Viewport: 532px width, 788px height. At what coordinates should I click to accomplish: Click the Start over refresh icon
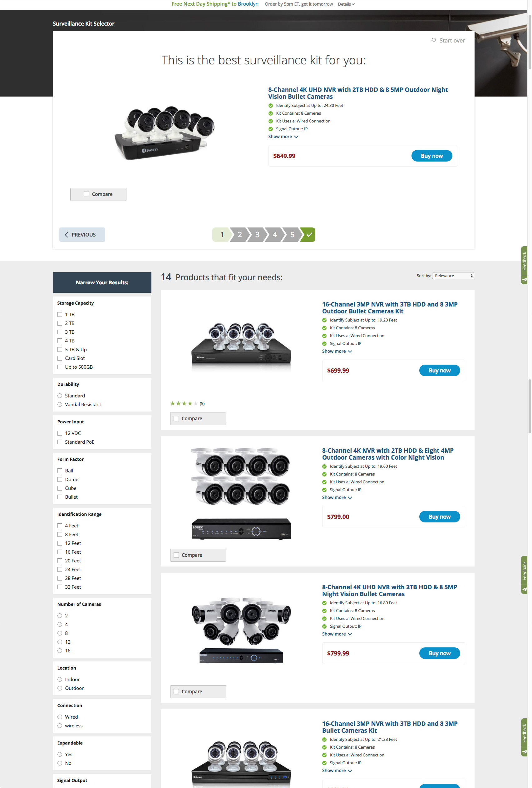tap(433, 40)
